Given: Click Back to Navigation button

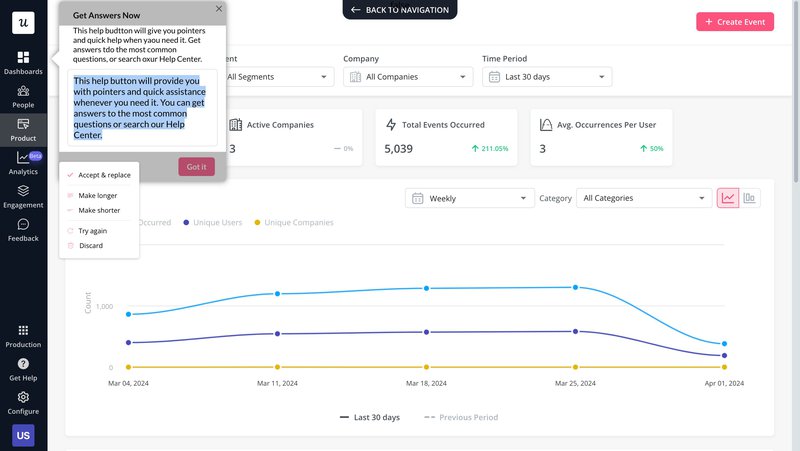Looking at the screenshot, I should [x=400, y=10].
